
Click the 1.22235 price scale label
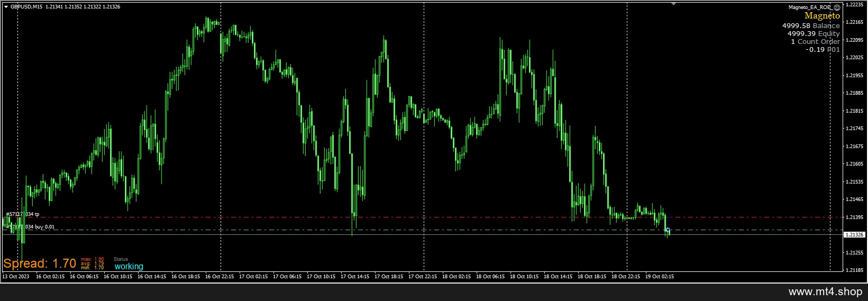tap(855, 4)
